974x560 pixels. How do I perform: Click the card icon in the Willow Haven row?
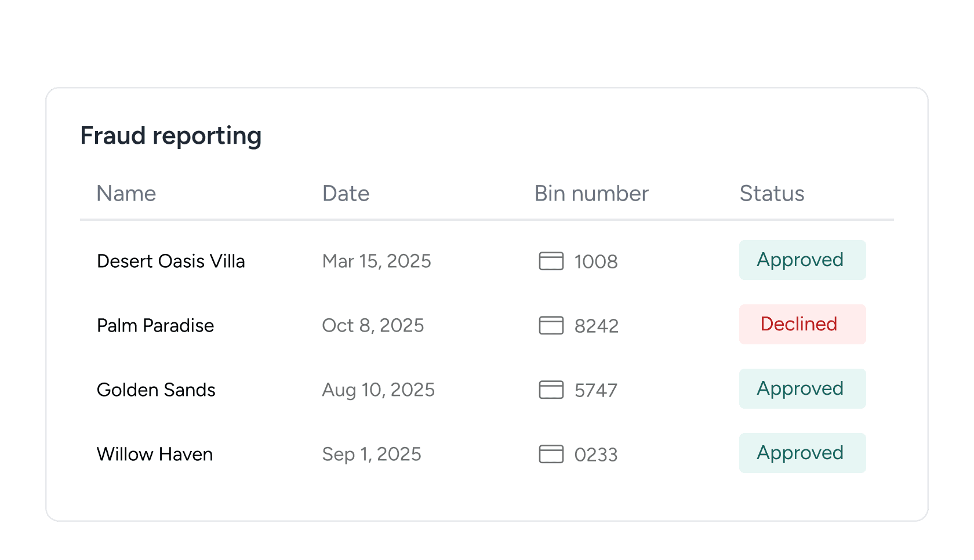pyautogui.click(x=551, y=454)
